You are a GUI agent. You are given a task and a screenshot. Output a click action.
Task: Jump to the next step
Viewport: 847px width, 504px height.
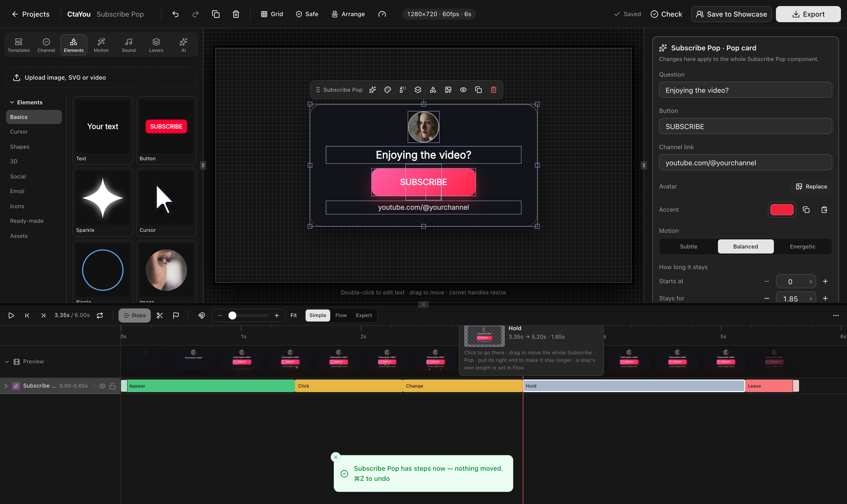coord(43,316)
